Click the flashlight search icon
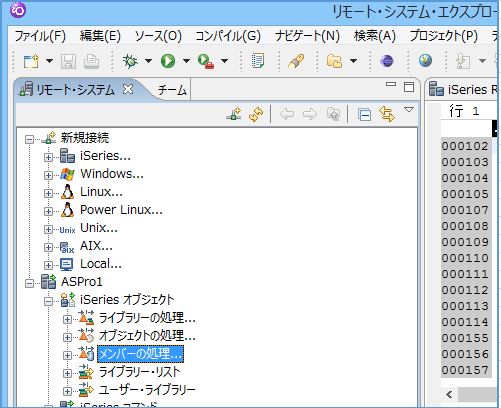 [x=296, y=61]
